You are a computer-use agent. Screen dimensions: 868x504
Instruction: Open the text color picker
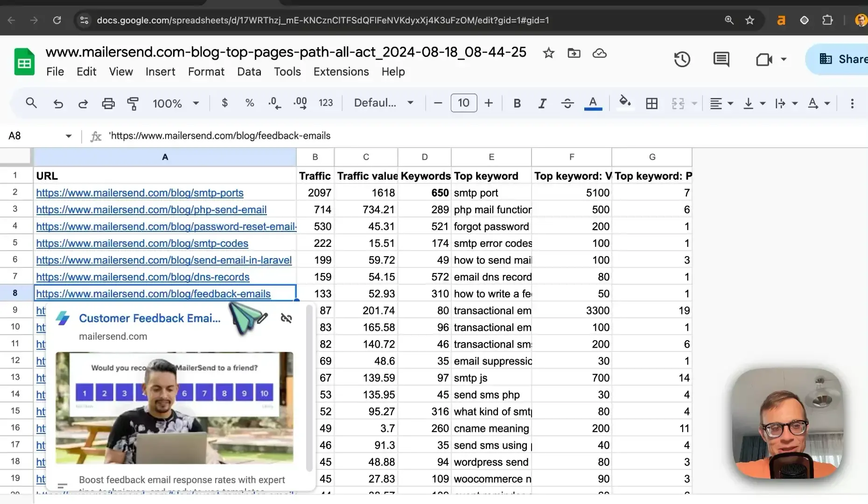[593, 103]
